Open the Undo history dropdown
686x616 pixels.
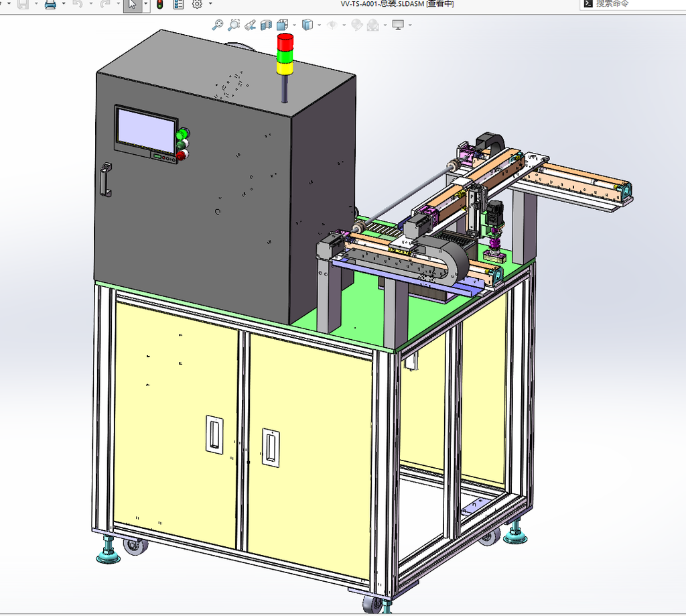point(90,4)
